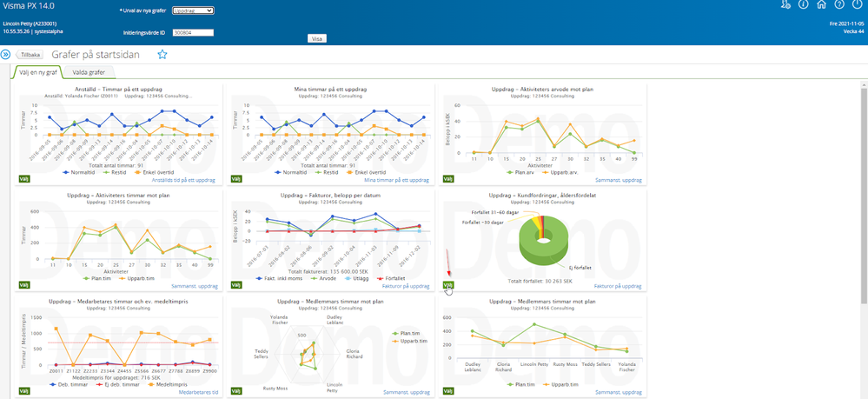This screenshot has width=868, height=399.
Task: Click the date text Fre 2021-11-05
Action: point(847,23)
